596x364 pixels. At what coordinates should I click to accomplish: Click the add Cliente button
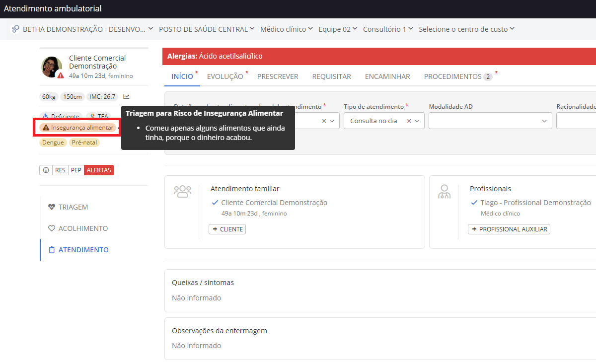click(x=227, y=229)
